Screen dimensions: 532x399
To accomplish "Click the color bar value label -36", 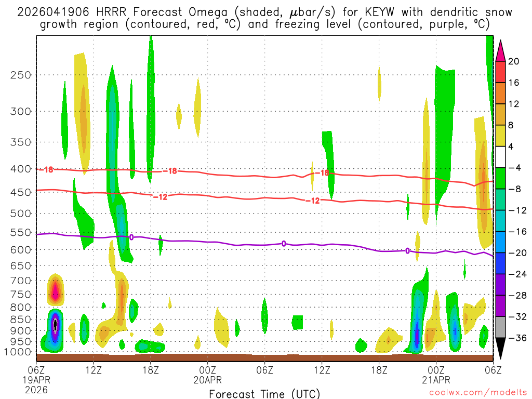I will pyautogui.click(x=517, y=338).
